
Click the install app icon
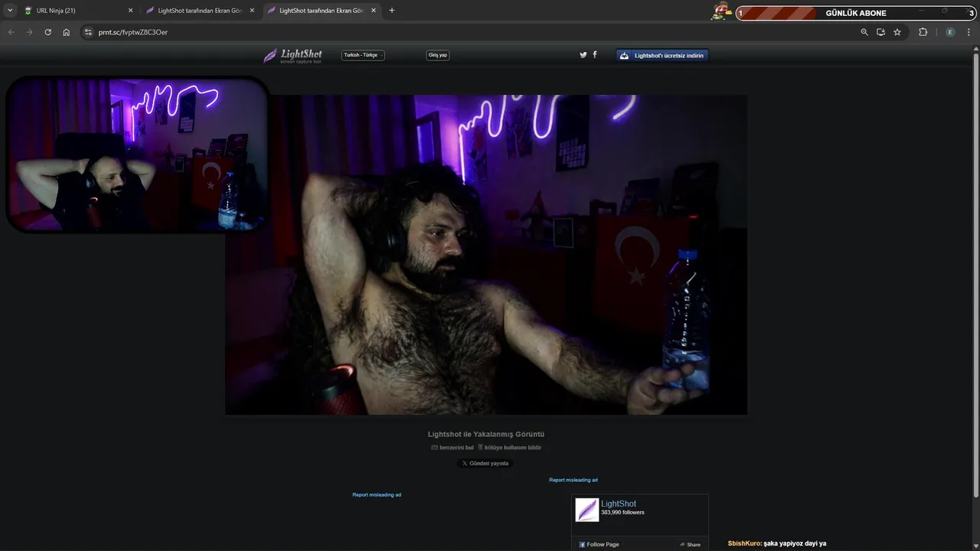(x=880, y=32)
